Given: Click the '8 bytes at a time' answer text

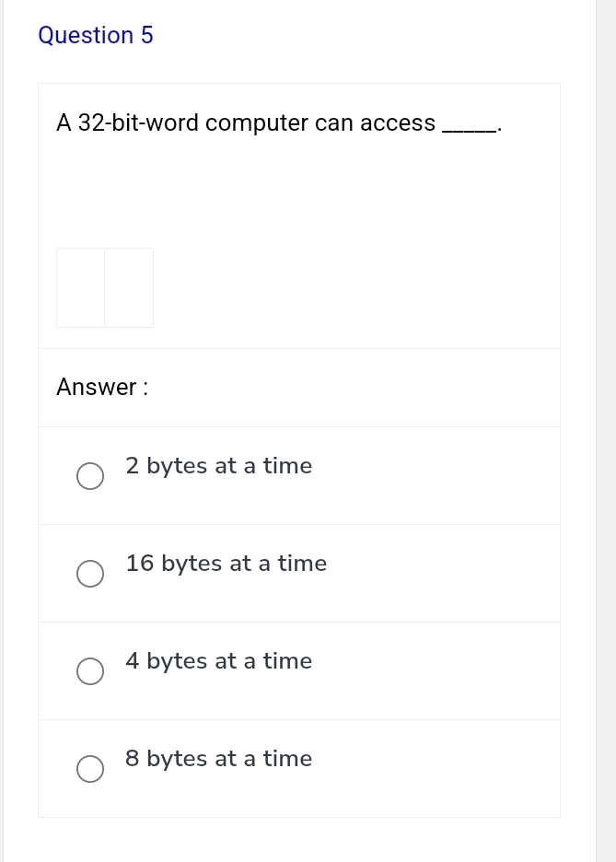Looking at the screenshot, I should tap(218, 759).
